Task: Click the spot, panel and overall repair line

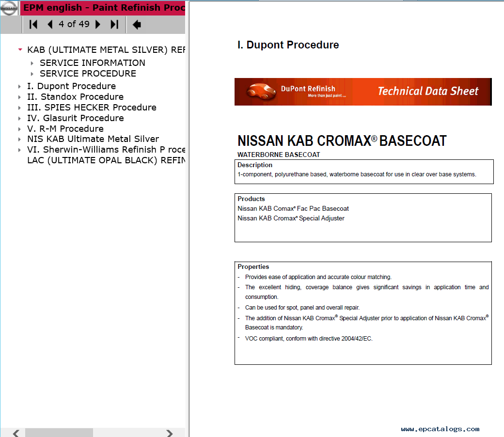Action: (302, 308)
